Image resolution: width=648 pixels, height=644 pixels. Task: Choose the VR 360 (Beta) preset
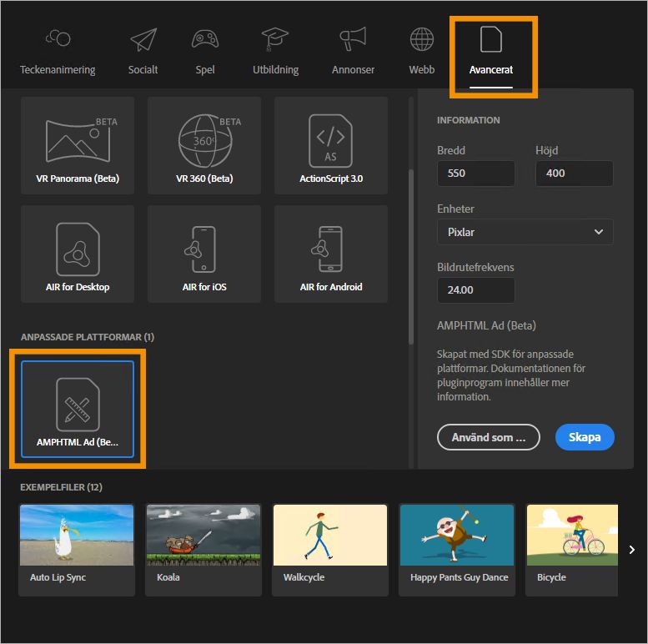[x=204, y=145]
